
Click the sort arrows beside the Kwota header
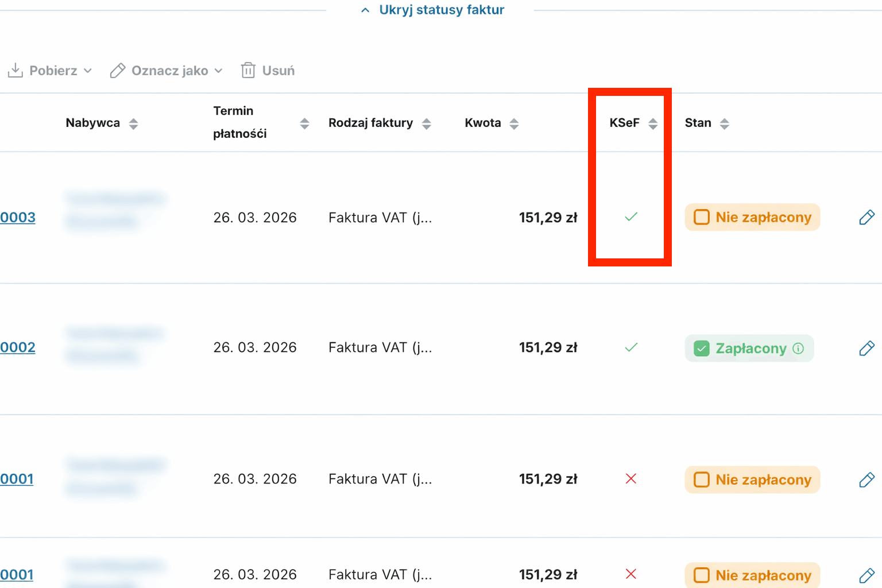pyautogui.click(x=514, y=123)
